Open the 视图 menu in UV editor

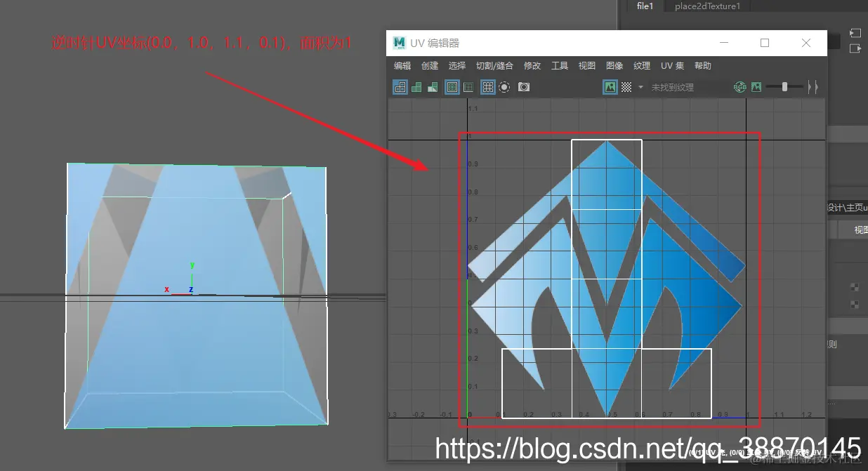click(587, 66)
